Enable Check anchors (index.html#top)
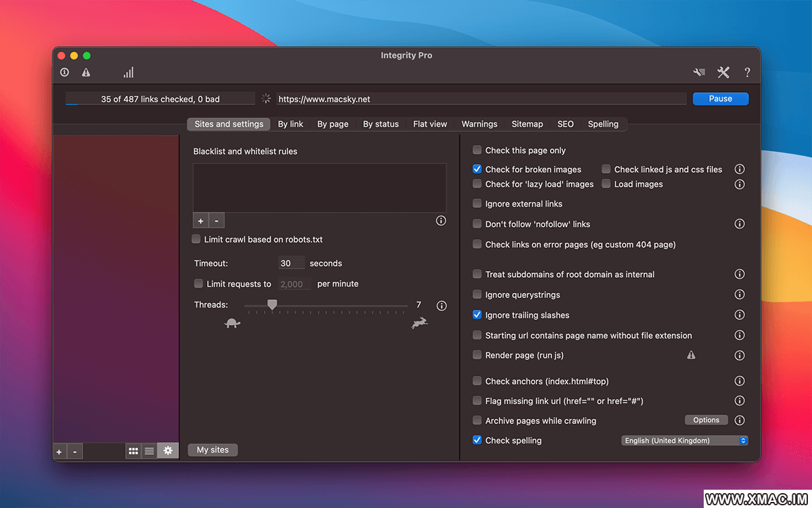 pos(478,381)
